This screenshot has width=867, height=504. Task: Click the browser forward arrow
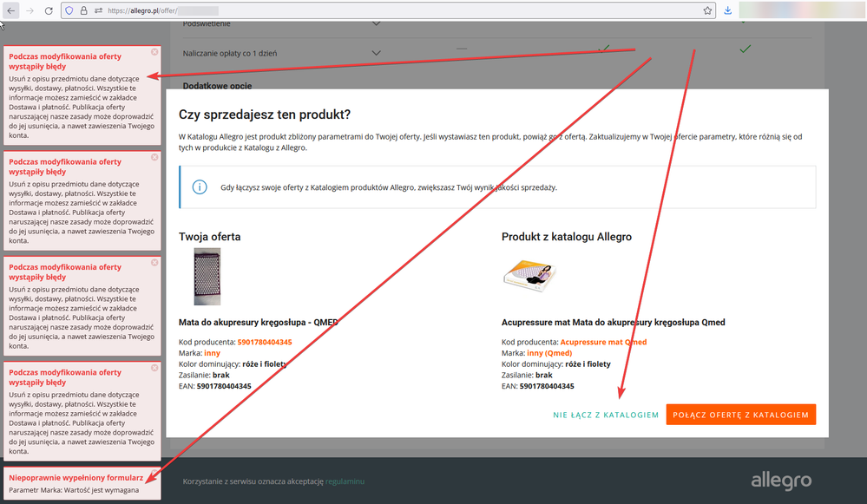[x=30, y=10]
